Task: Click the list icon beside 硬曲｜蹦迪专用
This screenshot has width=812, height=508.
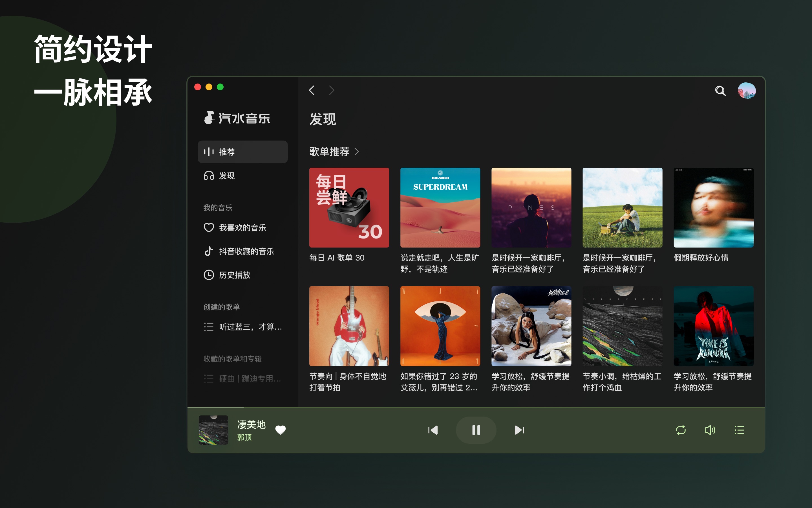Action: pyautogui.click(x=209, y=379)
